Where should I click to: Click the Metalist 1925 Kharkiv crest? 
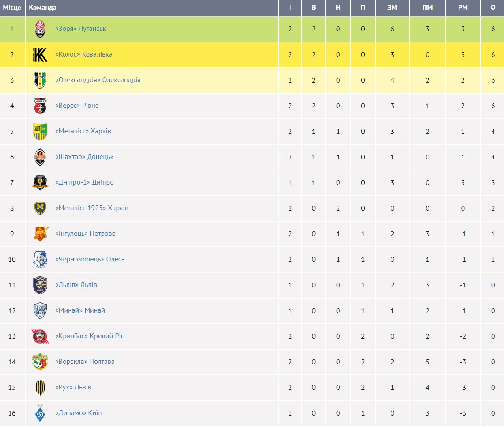click(40, 208)
